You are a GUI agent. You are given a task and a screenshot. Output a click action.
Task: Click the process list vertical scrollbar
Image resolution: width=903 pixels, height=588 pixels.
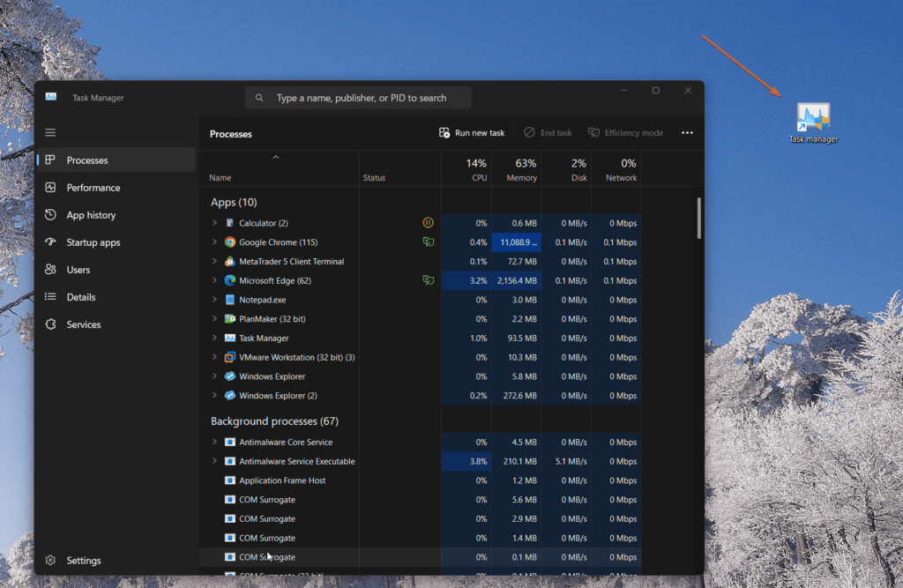click(x=699, y=218)
